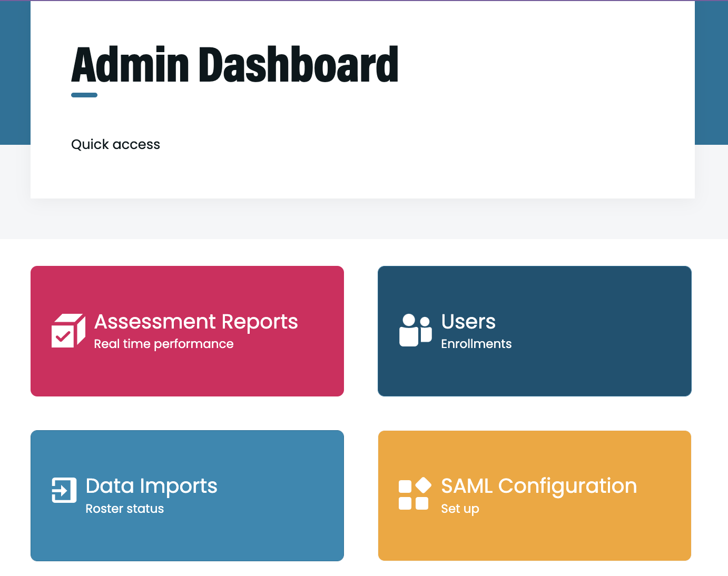
Task: Open the Data Imports title link
Action: (x=151, y=486)
